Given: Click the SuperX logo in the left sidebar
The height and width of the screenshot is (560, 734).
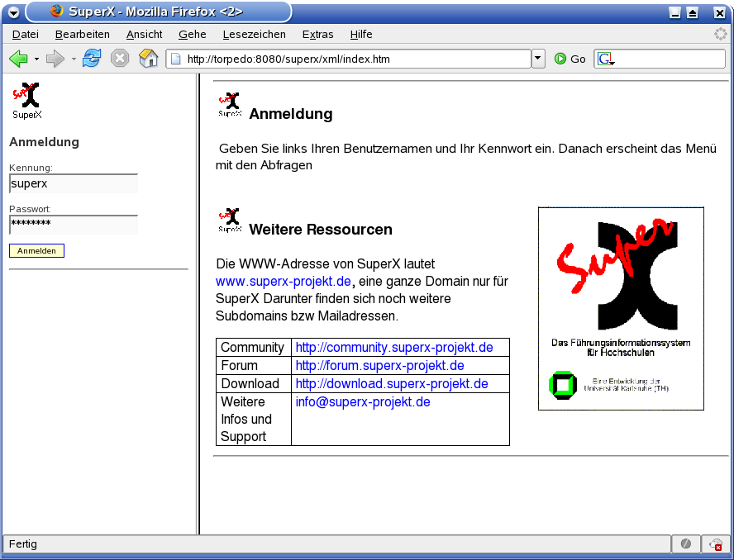Looking at the screenshot, I should point(27,101).
